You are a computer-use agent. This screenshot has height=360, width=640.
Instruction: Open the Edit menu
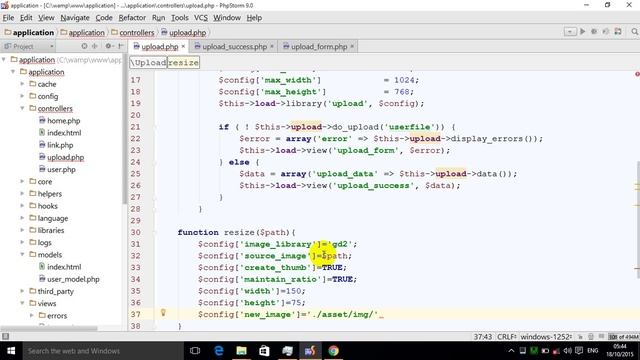26,18
